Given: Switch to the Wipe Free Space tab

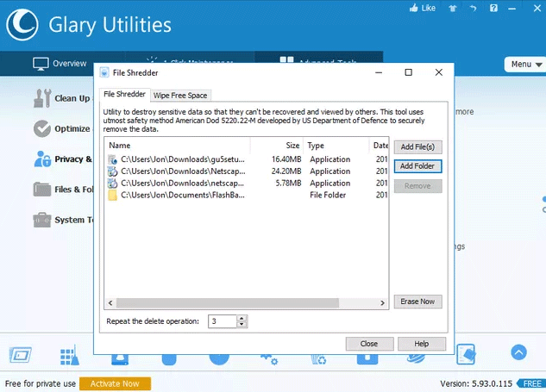Looking at the screenshot, I should 180,96.
